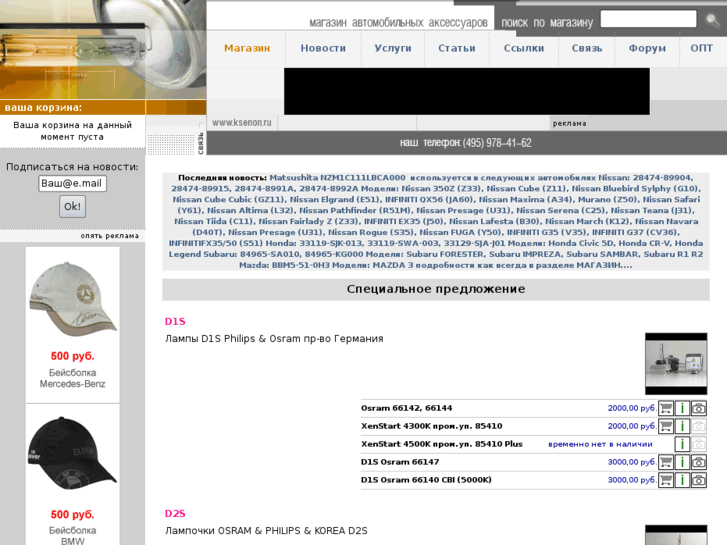Click the vertical связь tab label
The width and height of the screenshot is (727, 545).
click(201, 143)
